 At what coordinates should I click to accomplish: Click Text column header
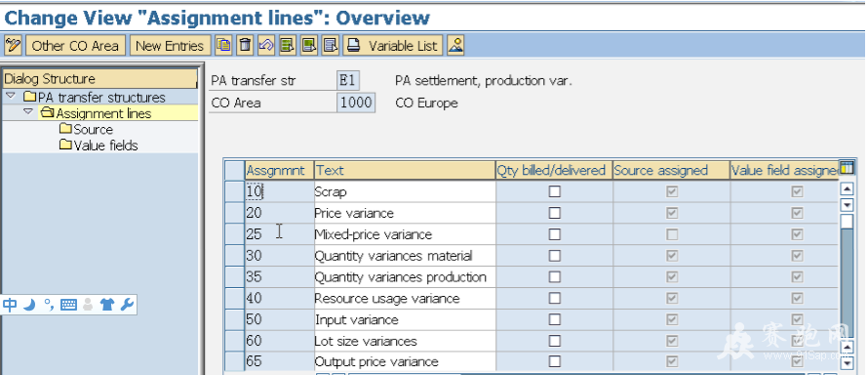[x=405, y=170]
